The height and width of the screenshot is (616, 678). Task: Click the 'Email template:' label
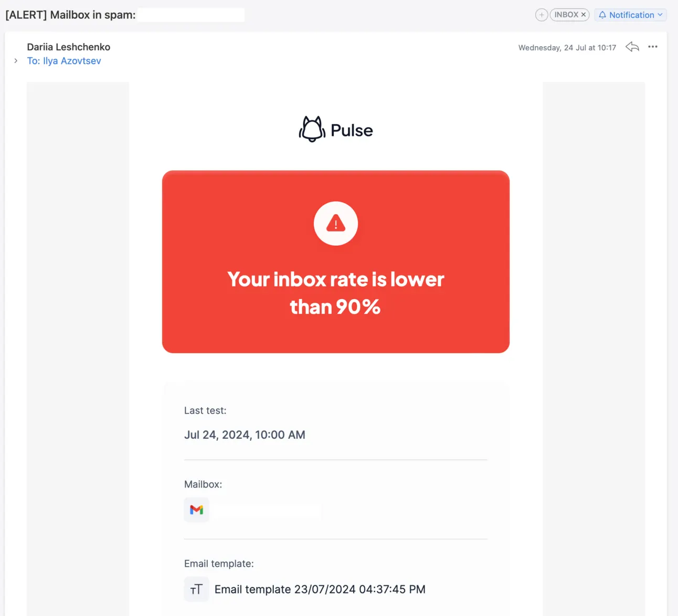coord(219,564)
